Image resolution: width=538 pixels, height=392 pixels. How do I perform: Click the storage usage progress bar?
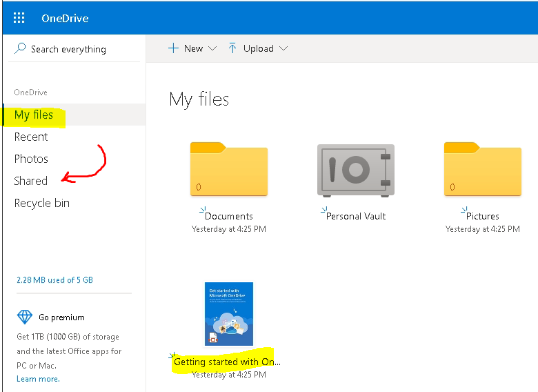tap(74, 293)
